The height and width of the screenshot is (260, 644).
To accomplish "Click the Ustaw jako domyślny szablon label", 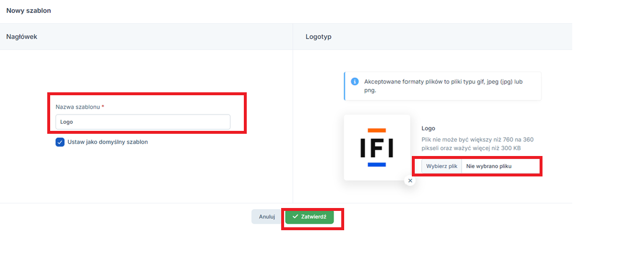I will [x=107, y=142].
